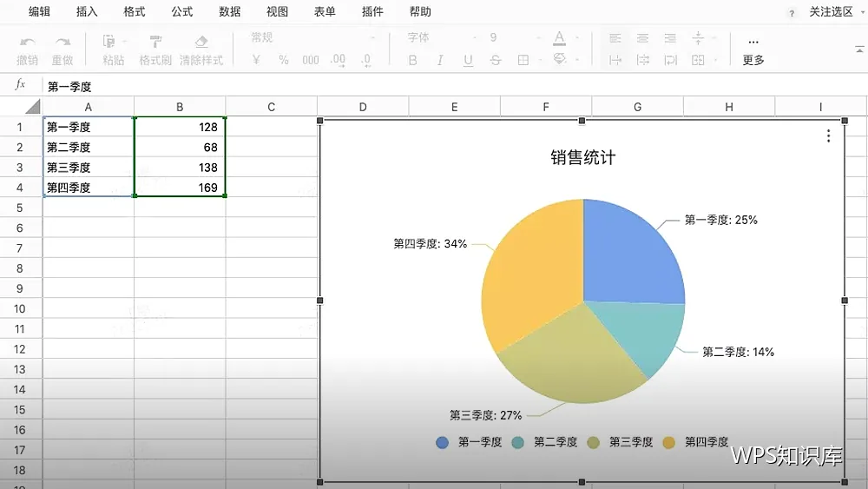Open the 插入 menu
868x489 pixels.
coord(87,11)
